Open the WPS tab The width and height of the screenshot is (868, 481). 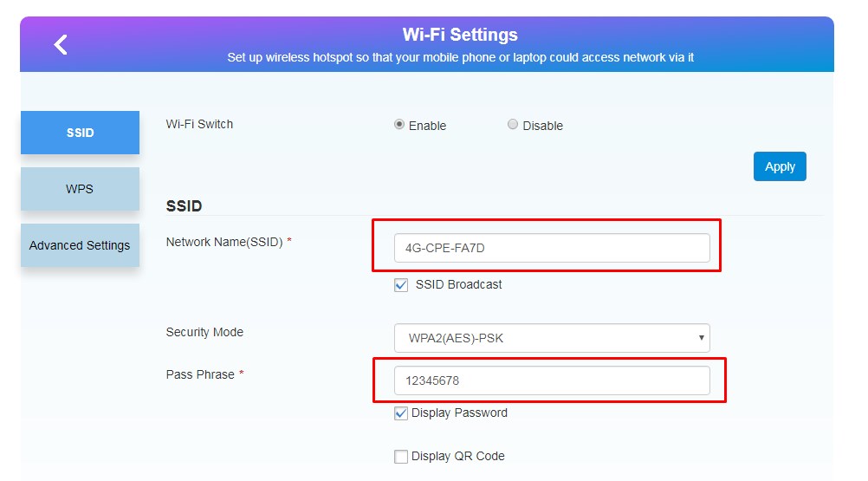[80, 189]
